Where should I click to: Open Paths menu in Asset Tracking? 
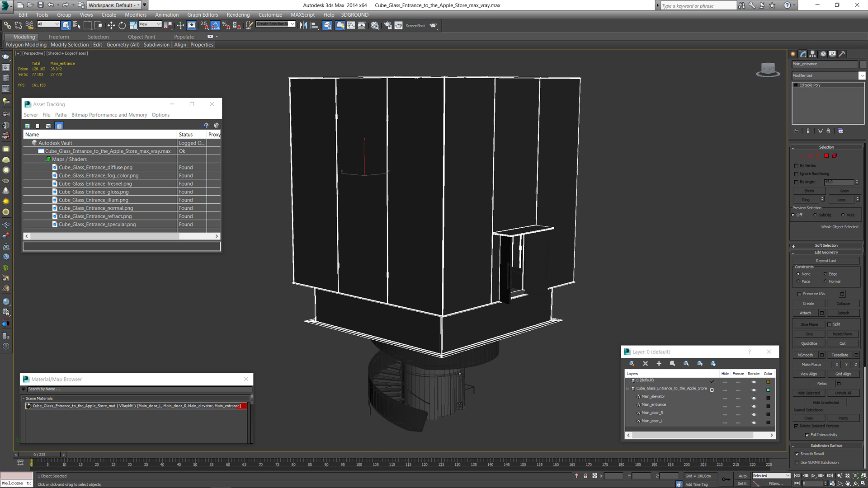pyautogui.click(x=61, y=115)
